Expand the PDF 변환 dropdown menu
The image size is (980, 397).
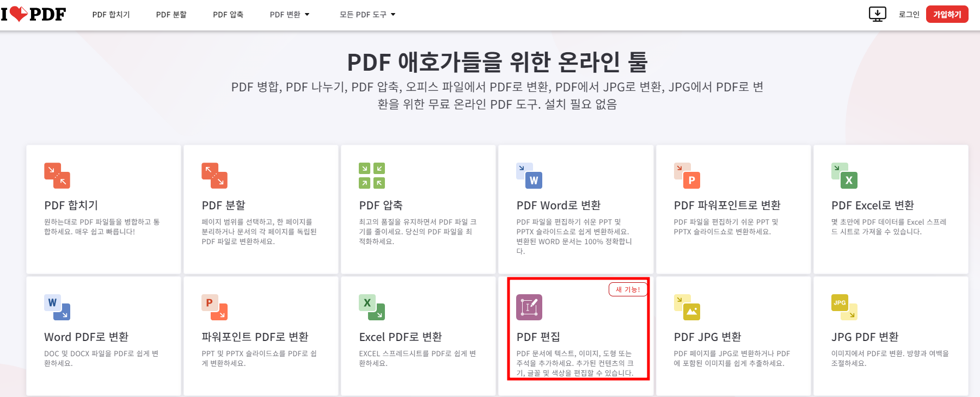290,15
